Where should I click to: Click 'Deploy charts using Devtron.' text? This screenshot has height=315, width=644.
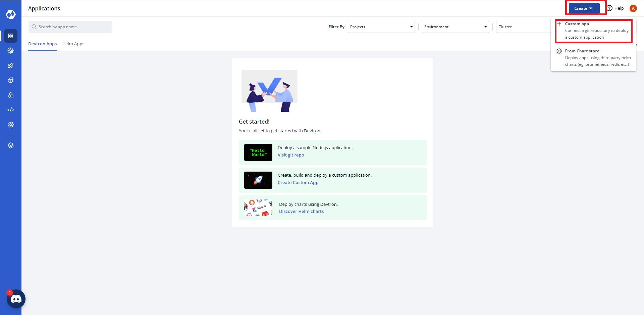[308, 205]
